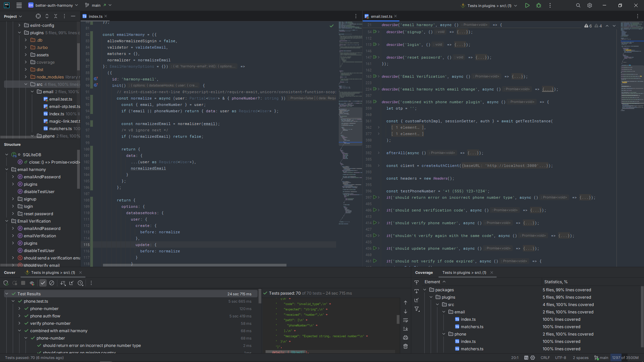Toggle show ignored tests
The width and height of the screenshot is (644, 362).
[52, 283]
